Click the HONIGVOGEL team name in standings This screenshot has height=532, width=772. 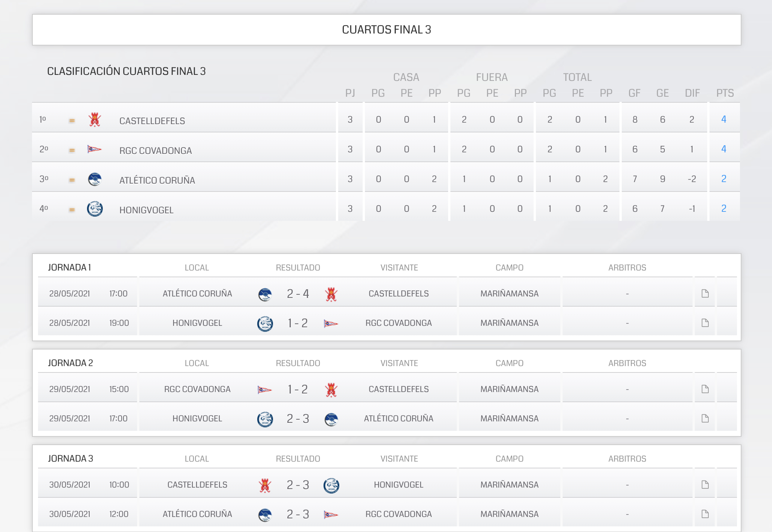[146, 210]
